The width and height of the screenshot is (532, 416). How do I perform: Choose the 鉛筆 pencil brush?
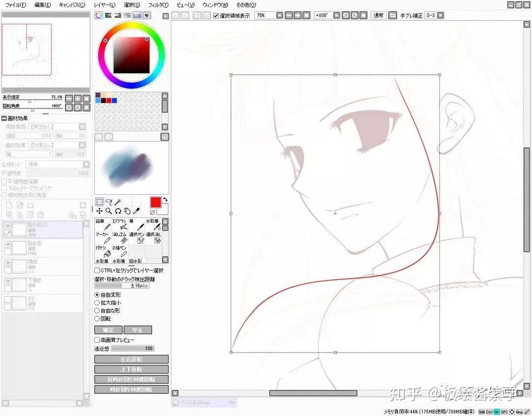tap(103, 225)
